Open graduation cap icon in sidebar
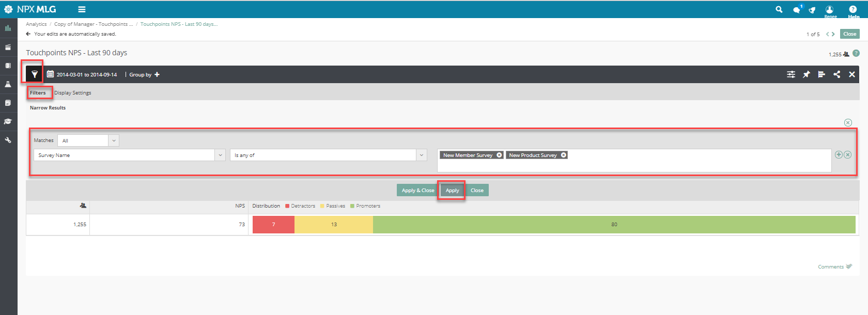Image resolution: width=868 pixels, height=315 pixels. (x=8, y=121)
